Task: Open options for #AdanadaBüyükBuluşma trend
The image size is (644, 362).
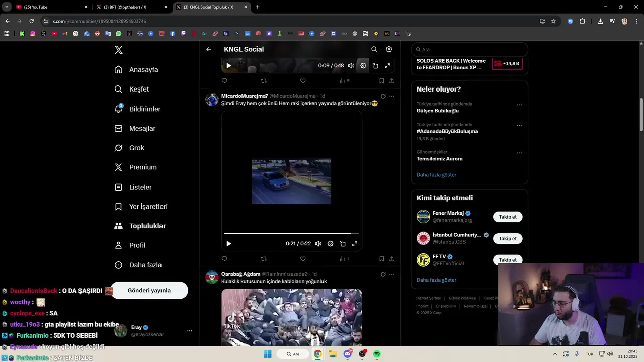Action: pos(519,126)
